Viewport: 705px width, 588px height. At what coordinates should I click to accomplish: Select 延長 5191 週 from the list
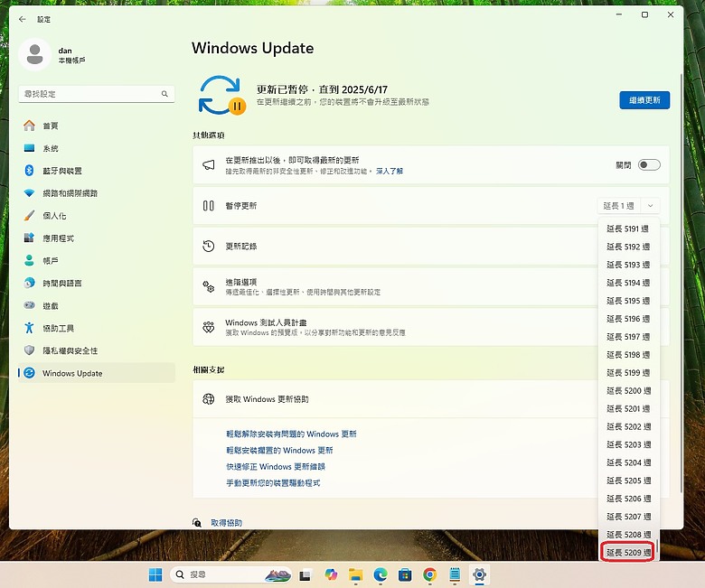click(628, 229)
